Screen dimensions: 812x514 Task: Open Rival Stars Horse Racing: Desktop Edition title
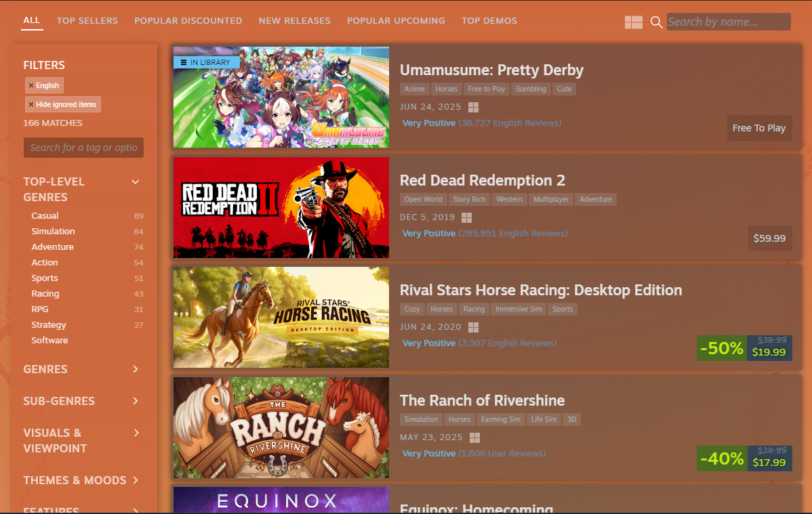tap(541, 290)
